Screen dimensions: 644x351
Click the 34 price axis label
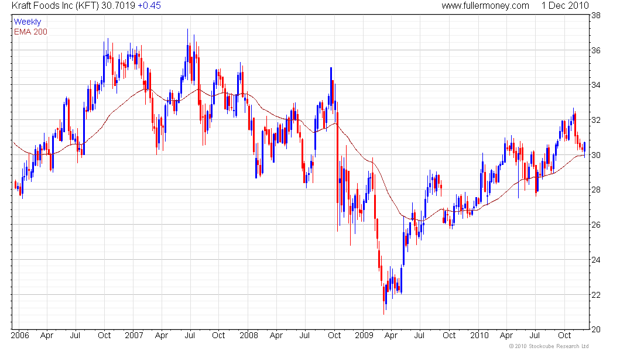click(596, 85)
